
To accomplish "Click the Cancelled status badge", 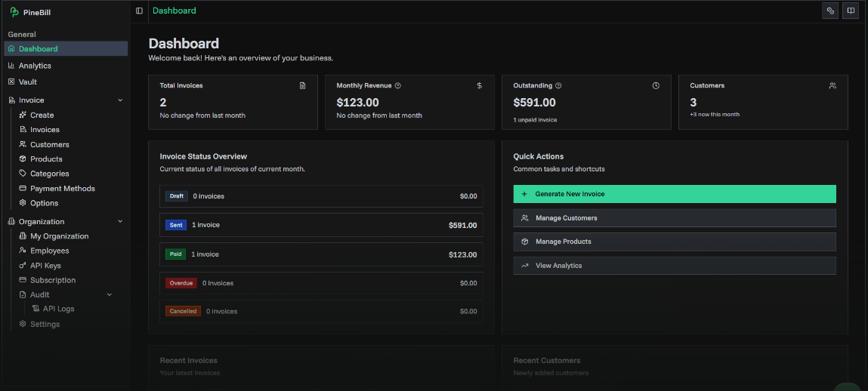I will click(183, 311).
